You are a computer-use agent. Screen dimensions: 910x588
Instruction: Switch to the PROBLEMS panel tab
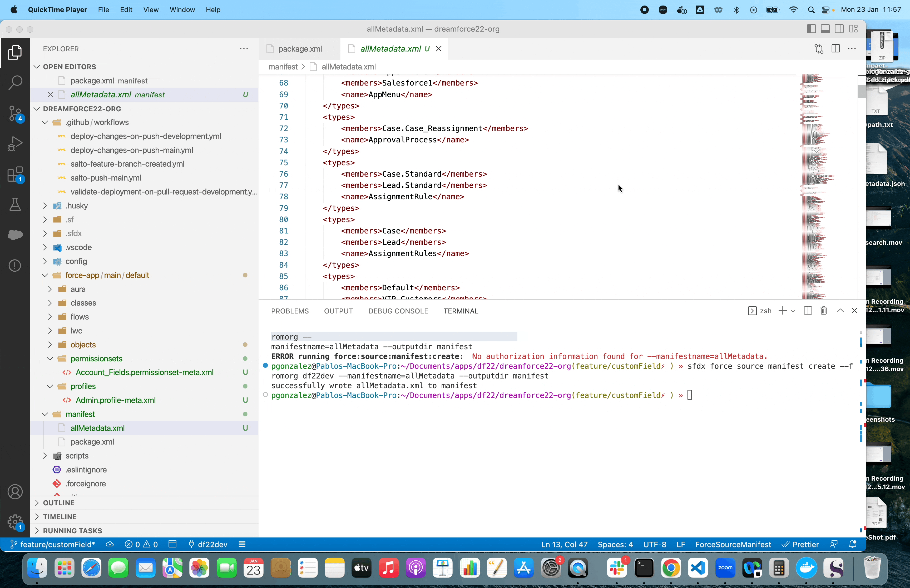tap(290, 311)
